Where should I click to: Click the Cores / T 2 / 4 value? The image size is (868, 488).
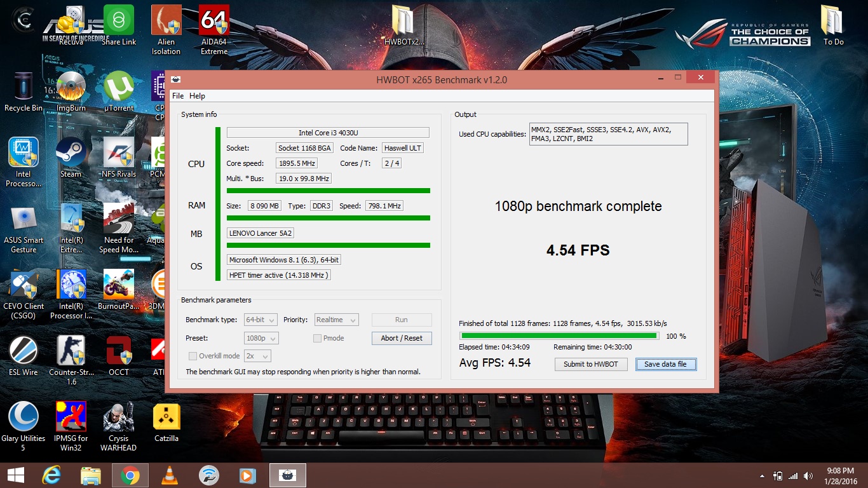392,163
